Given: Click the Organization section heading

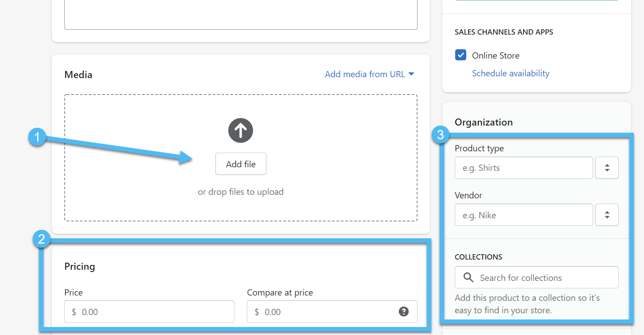Looking at the screenshot, I should [484, 122].
